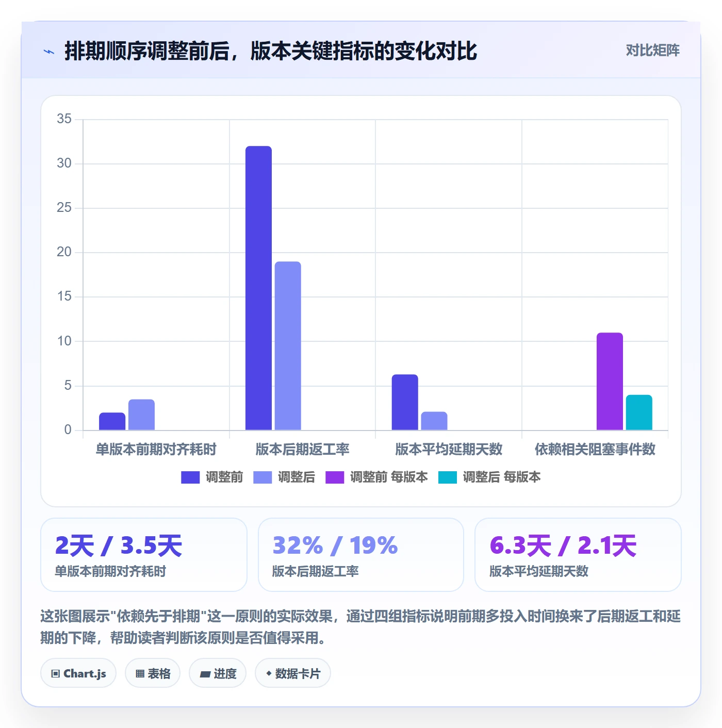Click the x-axis label 版本平均延期天数
Image resolution: width=722 pixels, height=728 pixels.
(449, 450)
